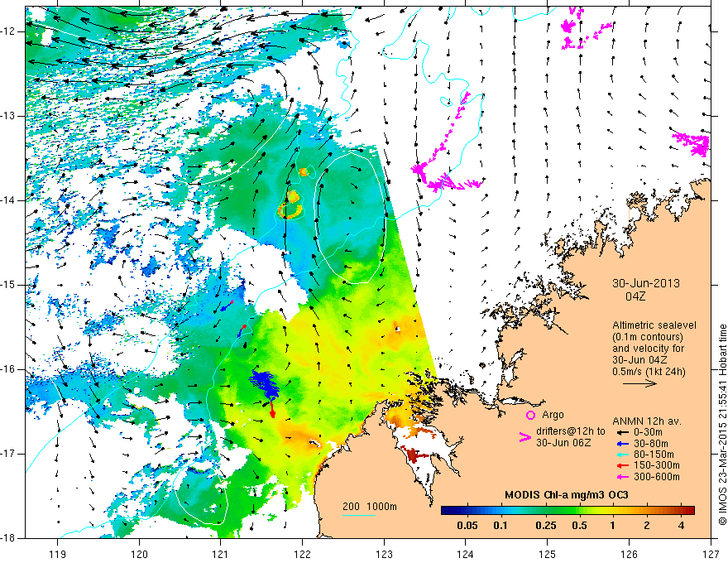Click longitude axis label '121'
728x563 pixels.
[221, 554]
